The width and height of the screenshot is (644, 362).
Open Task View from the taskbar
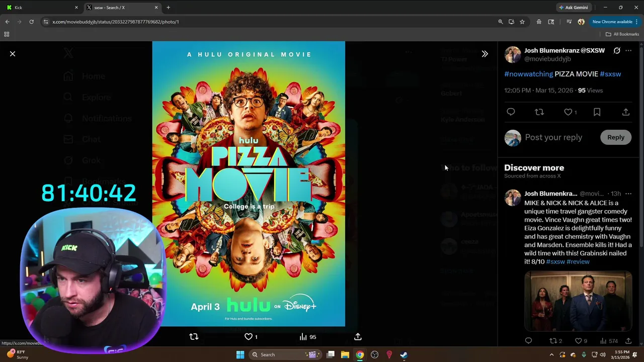pyautogui.click(x=331, y=354)
